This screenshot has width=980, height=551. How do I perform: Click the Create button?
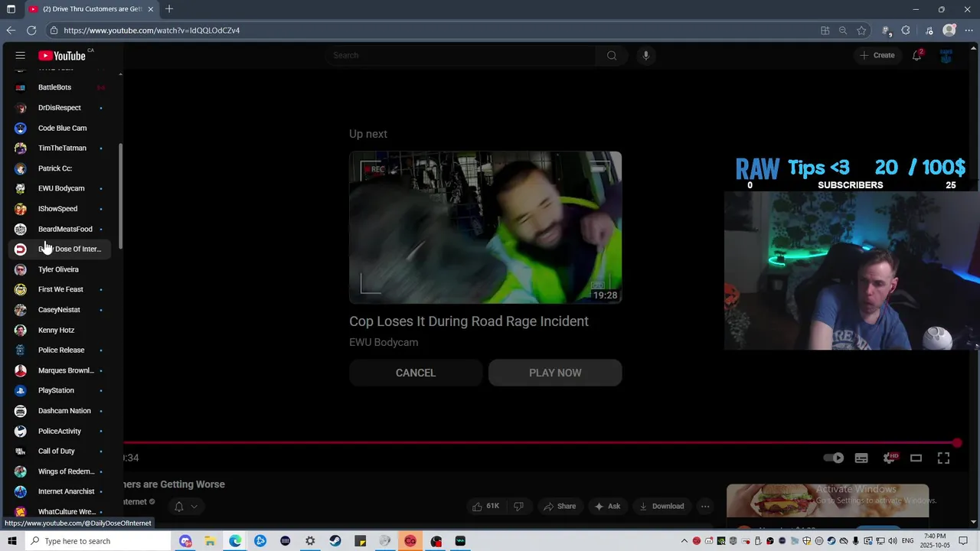[877, 55]
